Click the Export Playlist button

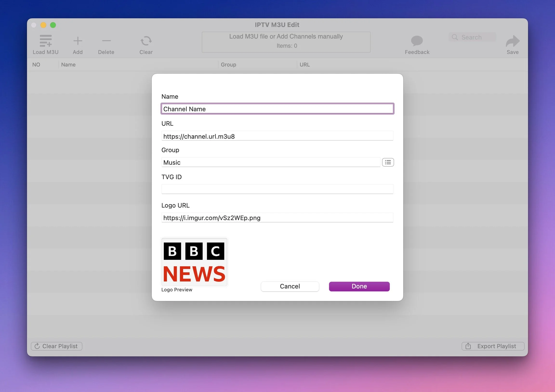click(x=493, y=346)
